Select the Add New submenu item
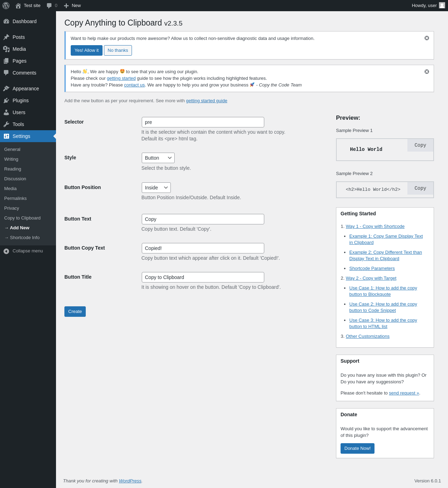 point(17,228)
